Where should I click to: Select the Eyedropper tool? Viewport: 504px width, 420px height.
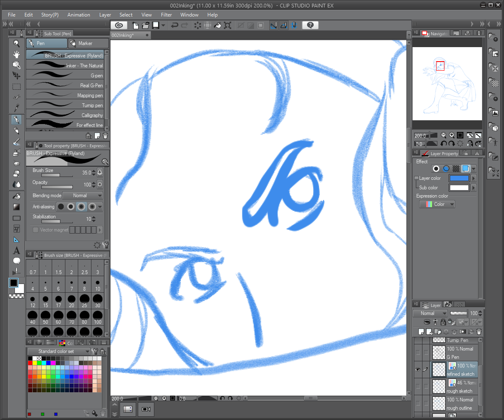pyautogui.click(x=17, y=108)
